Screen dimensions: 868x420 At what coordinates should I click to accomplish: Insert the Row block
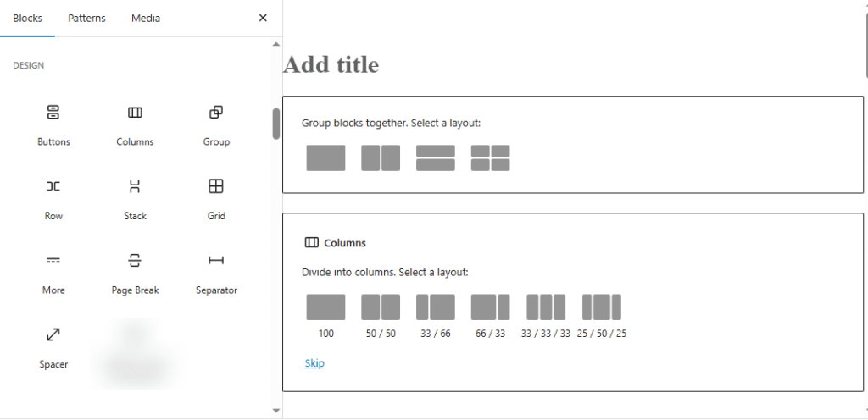tap(53, 198)
